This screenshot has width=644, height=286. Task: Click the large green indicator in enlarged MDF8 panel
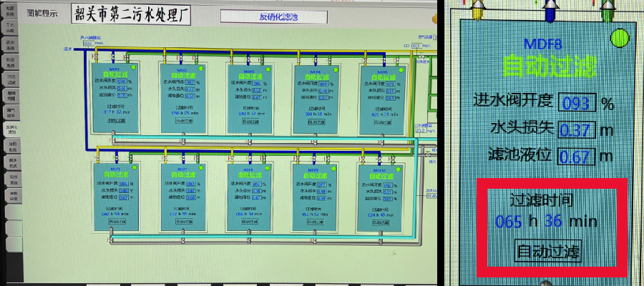point(618,37)
